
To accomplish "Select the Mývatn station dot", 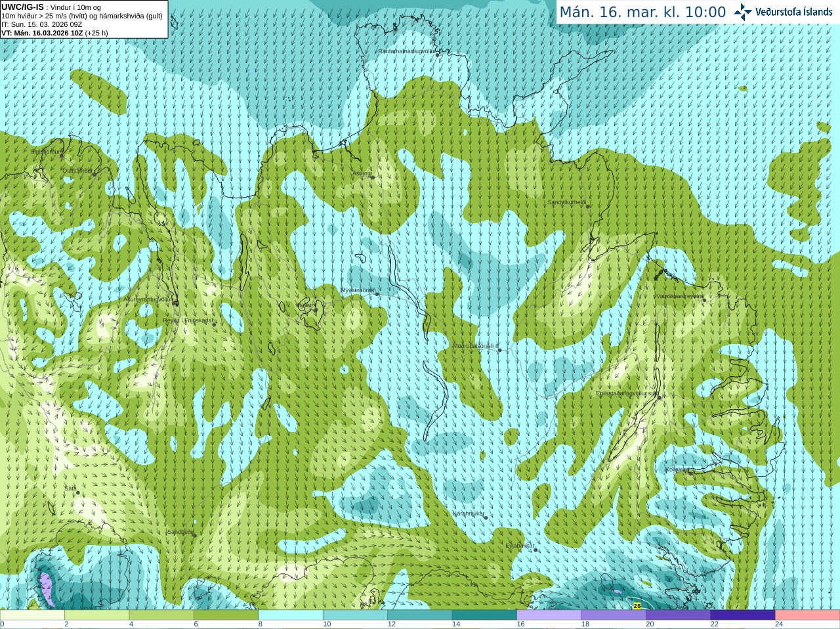I will tap(316, 309).
